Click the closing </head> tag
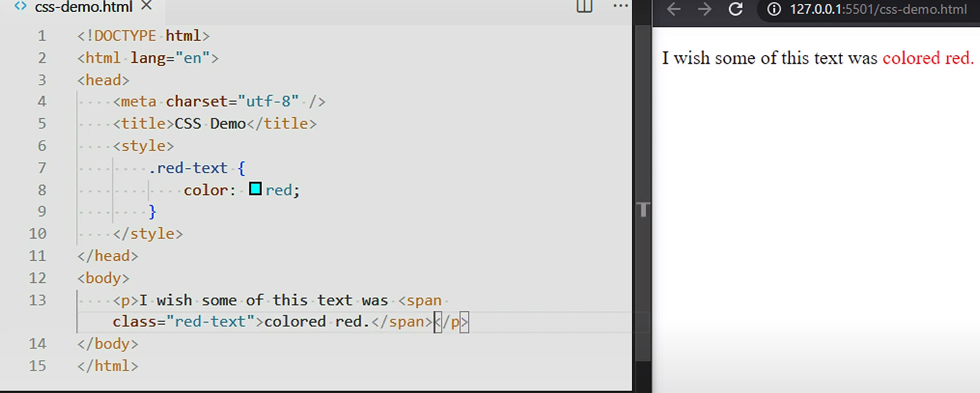980x393 pixels. (108, 256)
